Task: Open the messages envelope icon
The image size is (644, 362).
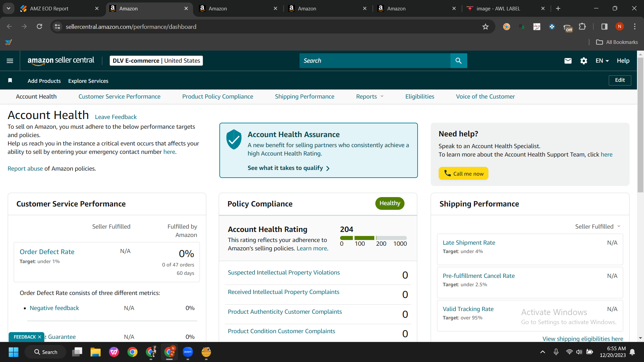Action: [568, 61]
